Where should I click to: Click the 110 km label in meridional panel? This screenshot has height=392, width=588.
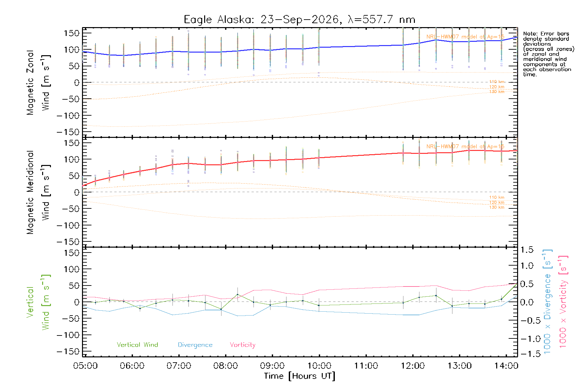[497, 197]
